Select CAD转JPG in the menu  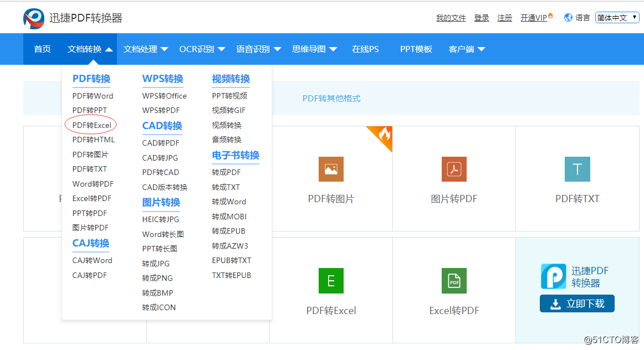coord(160,158)
